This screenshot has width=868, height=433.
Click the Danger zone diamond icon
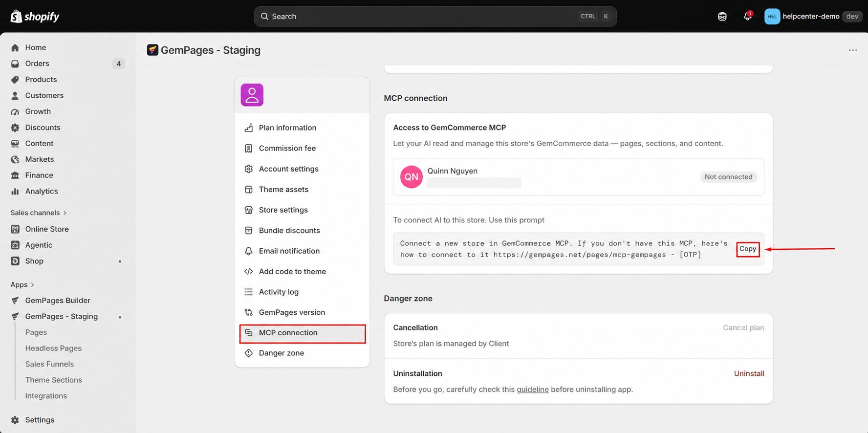(249, 353)
